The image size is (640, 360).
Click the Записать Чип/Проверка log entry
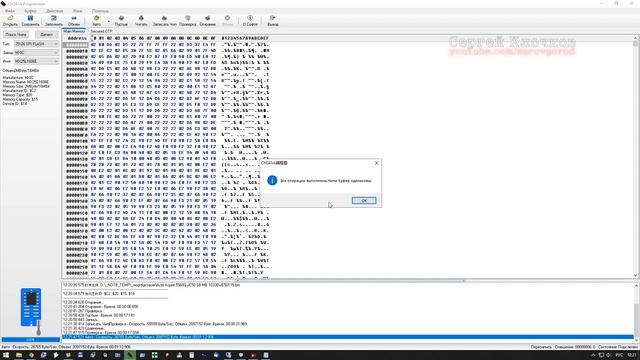[x=155, y=324]
